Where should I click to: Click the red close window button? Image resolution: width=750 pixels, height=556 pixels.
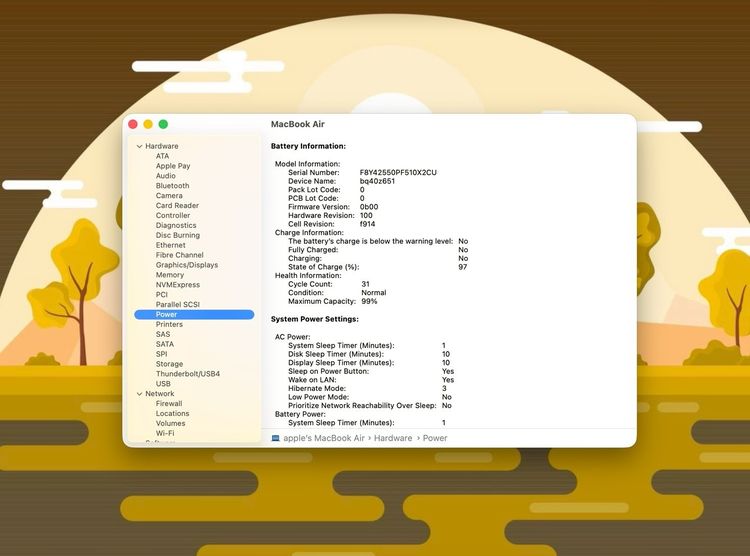[132, 124]
